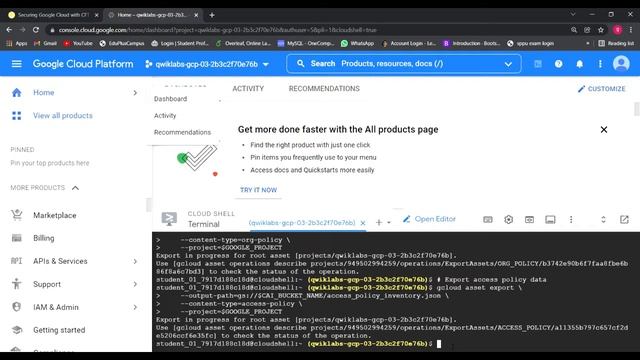Screen dimensions: 640x360
Task: Open the new terminal tab dropdown arrow
Action: tap(389, 222)
